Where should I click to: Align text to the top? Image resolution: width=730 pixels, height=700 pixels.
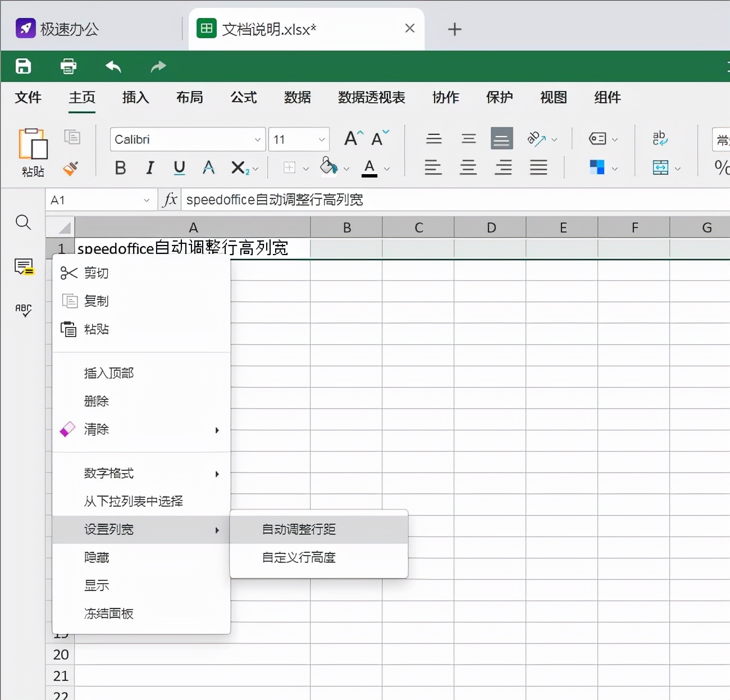[x=434, y=139]
